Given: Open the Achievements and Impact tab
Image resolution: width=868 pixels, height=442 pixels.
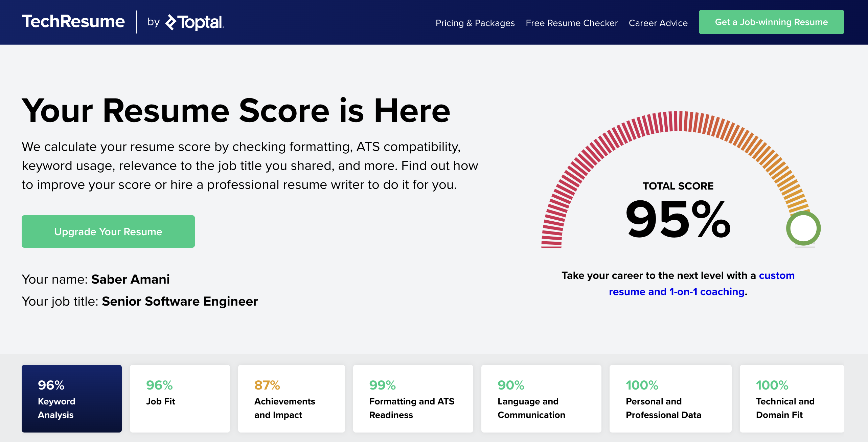Looking at the screenshot, I should pyautogui.click(x=292, y=398).
